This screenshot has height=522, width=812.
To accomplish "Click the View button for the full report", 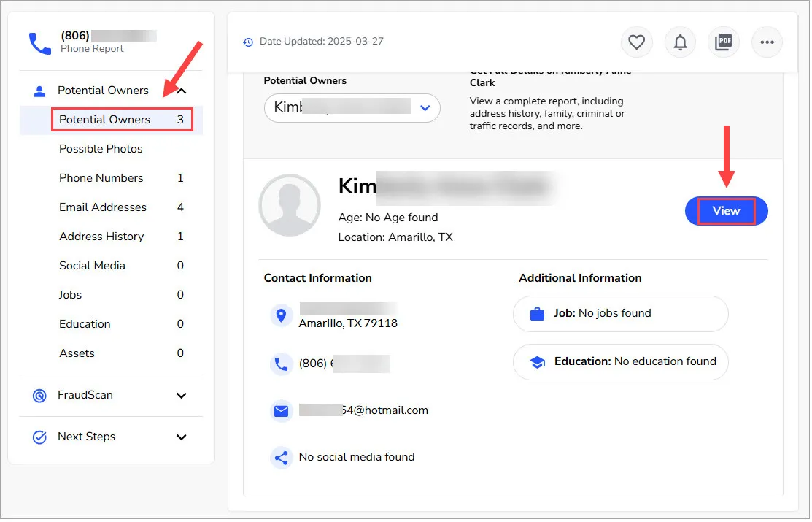I will (725, 210).
